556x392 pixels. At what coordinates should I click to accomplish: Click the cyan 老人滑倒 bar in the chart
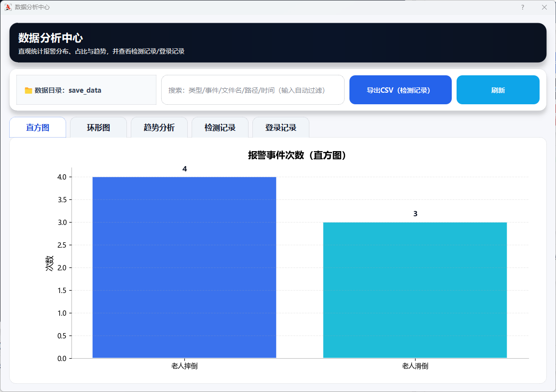pyautogui.click(x=415, y=290)
